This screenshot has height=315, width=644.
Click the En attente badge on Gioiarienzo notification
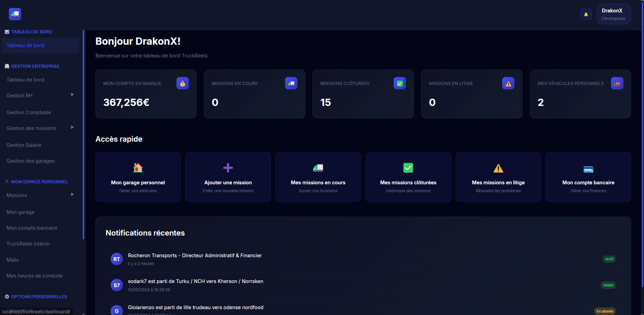point(605,311)
